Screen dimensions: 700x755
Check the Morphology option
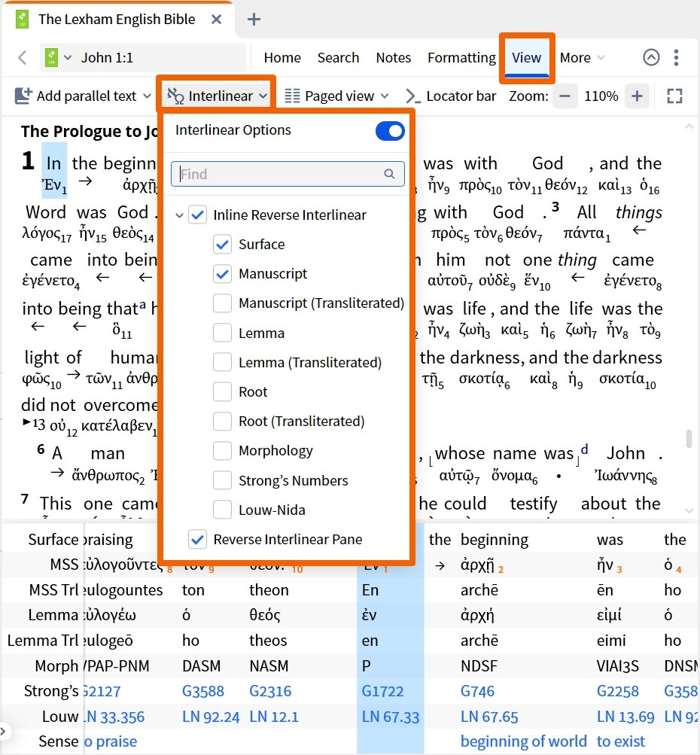point(223,451)
